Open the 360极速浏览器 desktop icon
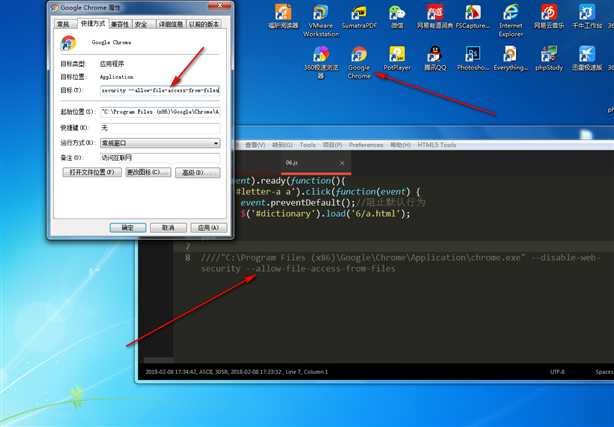Screen dimensions: 614x427 point(321,63)
